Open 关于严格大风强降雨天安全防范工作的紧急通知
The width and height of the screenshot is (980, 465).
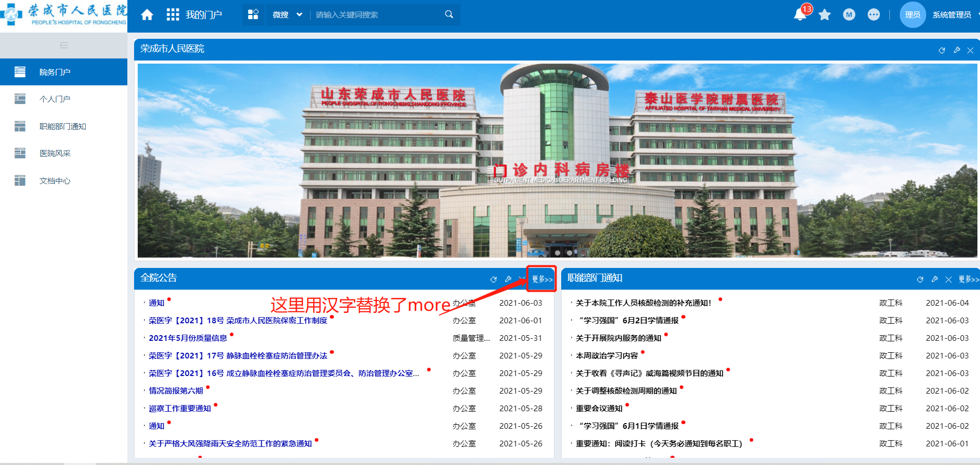tap(230, 444)
